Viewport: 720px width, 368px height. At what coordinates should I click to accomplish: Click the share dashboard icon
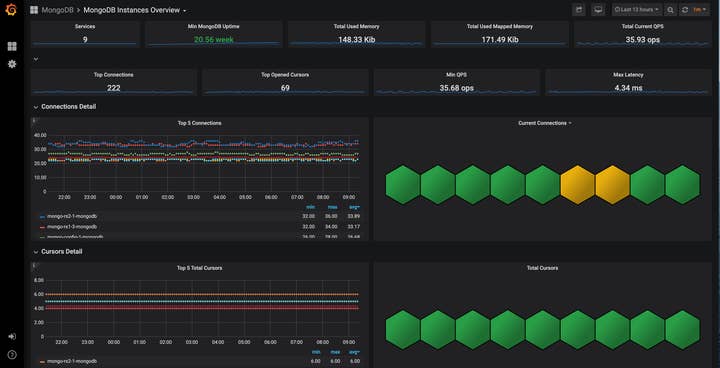pos(579,10)
